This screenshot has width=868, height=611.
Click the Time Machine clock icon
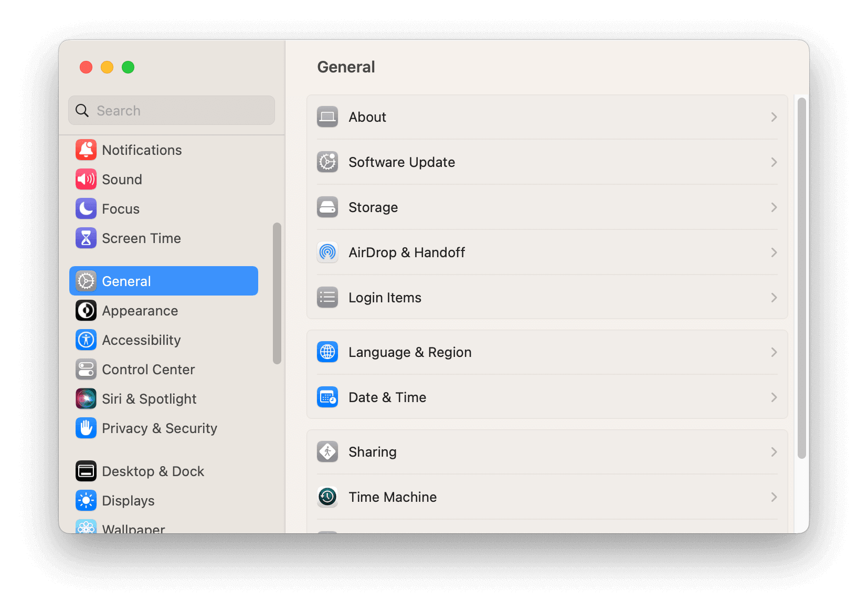pos(327,497)
